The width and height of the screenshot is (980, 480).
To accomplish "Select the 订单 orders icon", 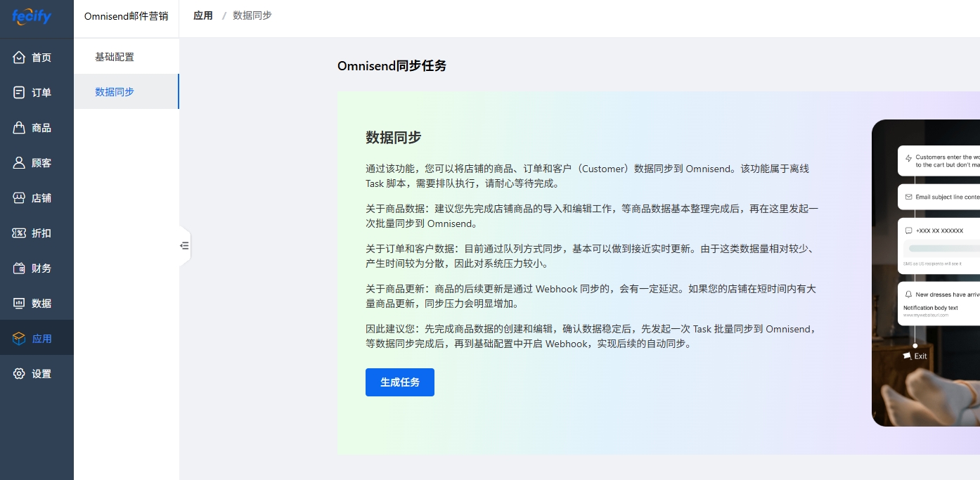I will (20, 93).
